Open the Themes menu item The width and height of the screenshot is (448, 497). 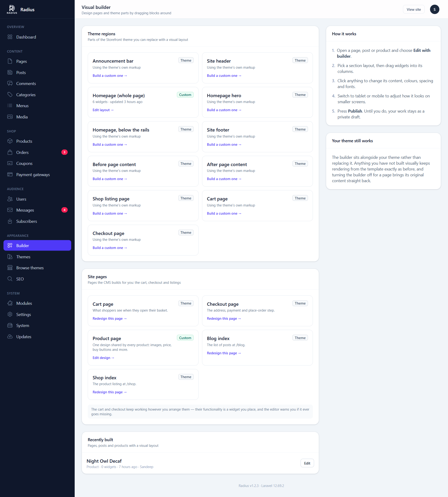pyautogui.click(x=37, y=257)
